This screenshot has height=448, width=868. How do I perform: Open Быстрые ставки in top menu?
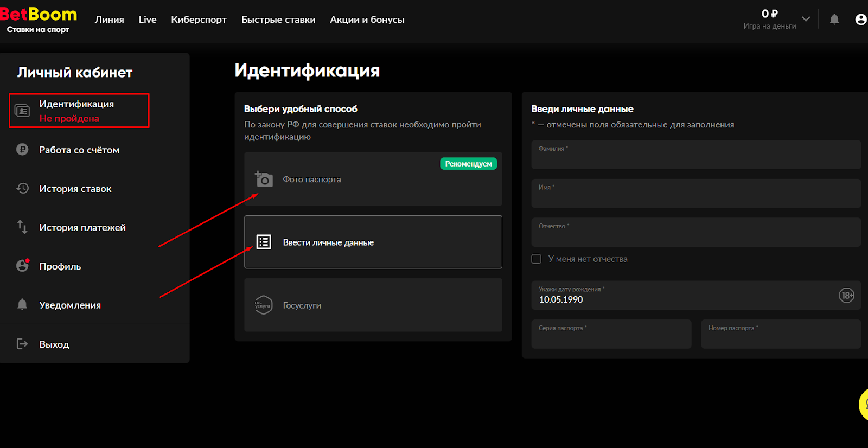click(x=278, y=20)
